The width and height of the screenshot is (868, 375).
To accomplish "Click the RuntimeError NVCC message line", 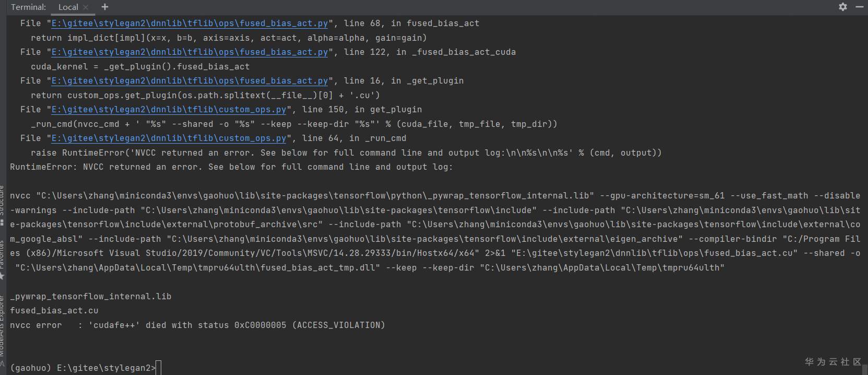I will tap(231, 167).
